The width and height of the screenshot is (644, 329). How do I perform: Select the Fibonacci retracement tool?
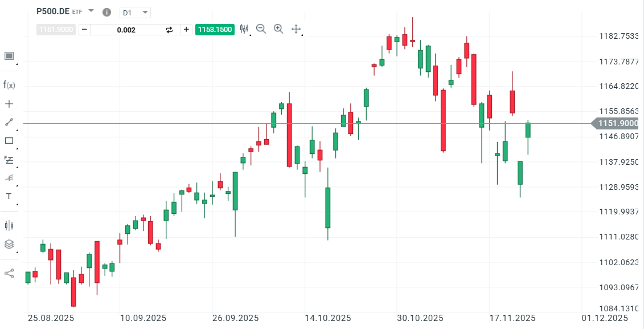(x=9, y=159)
